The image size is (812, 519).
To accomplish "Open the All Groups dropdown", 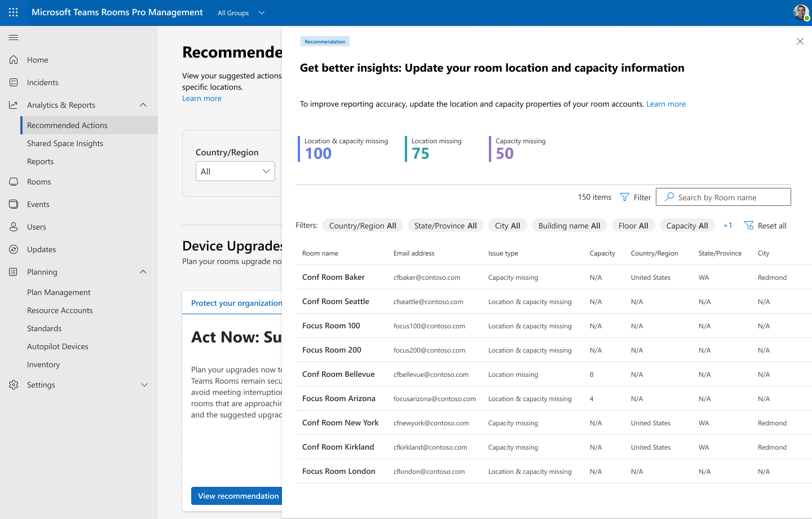I will (241, 13).
